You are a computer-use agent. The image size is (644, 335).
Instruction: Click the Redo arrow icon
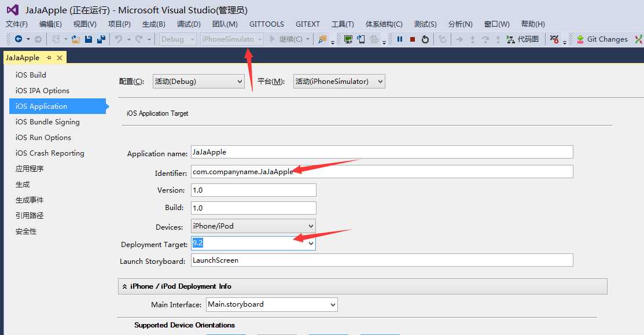[x=139, y=39]
